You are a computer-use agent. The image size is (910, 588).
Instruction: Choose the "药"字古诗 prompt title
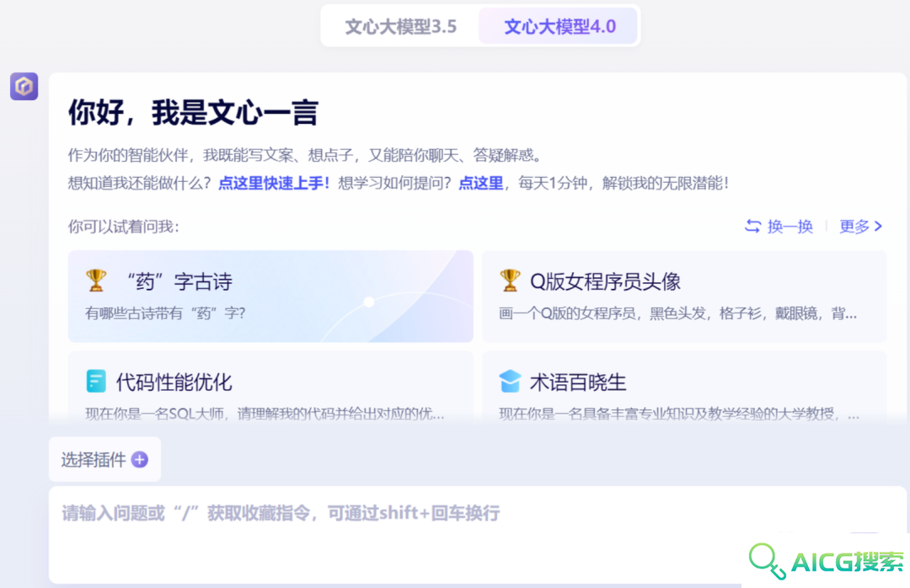(179, 281)
